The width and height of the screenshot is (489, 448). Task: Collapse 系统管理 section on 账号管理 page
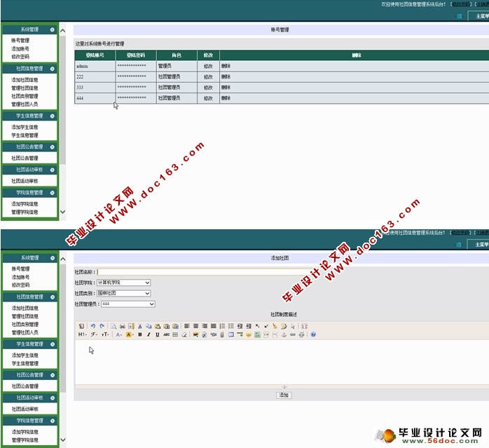52,29
